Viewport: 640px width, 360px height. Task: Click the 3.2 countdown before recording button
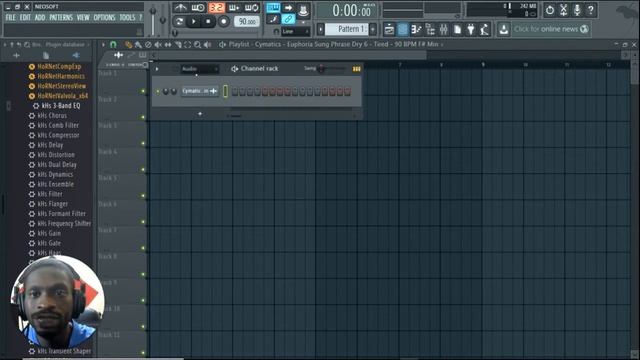click(216, 8)
